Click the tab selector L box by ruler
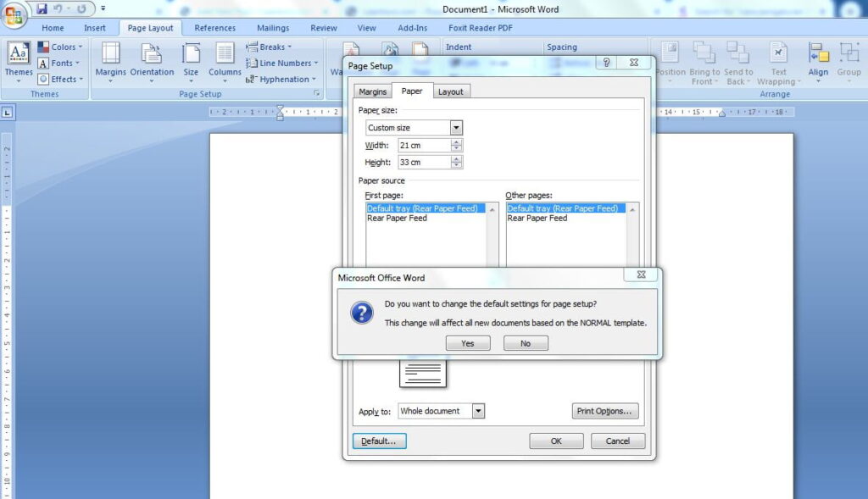This screenshot has height=499, width=868. pos(7,113)
